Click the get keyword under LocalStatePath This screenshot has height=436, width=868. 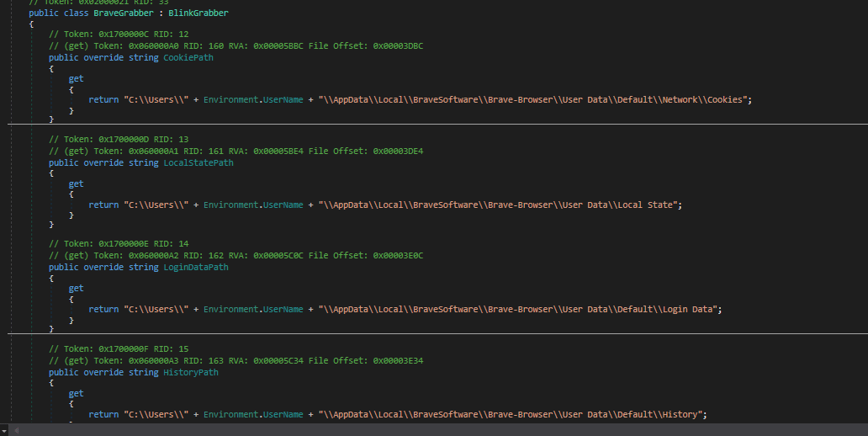coord(76,184)
